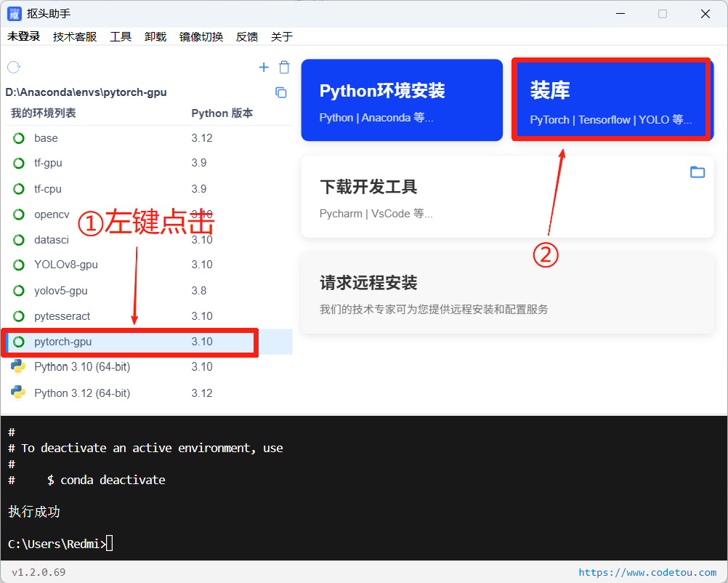
Task: Open the 镜像切换 menu
Action: [201, 36]
